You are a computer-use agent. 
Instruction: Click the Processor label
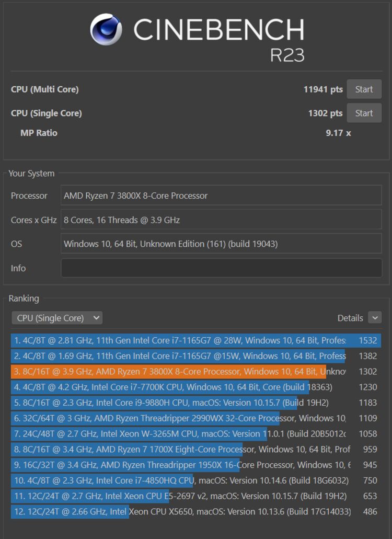[x=29, y=196]
